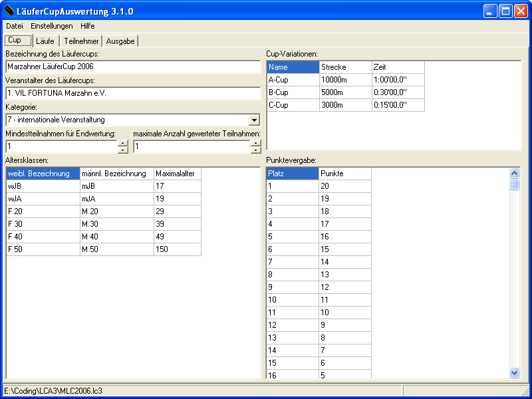Click the application icon in the title bar
The image size is (532, 399).
coord(9,11)
